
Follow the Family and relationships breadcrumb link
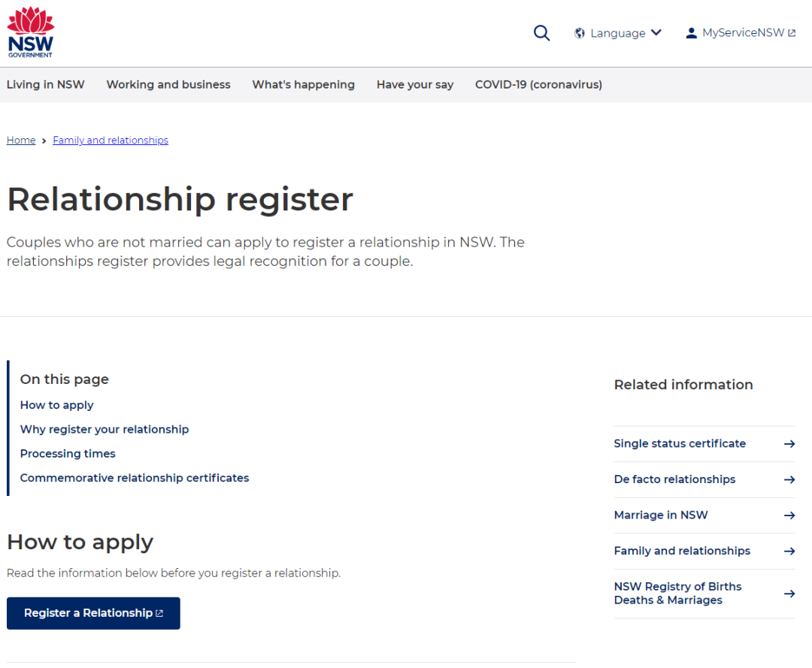[111, 141]
